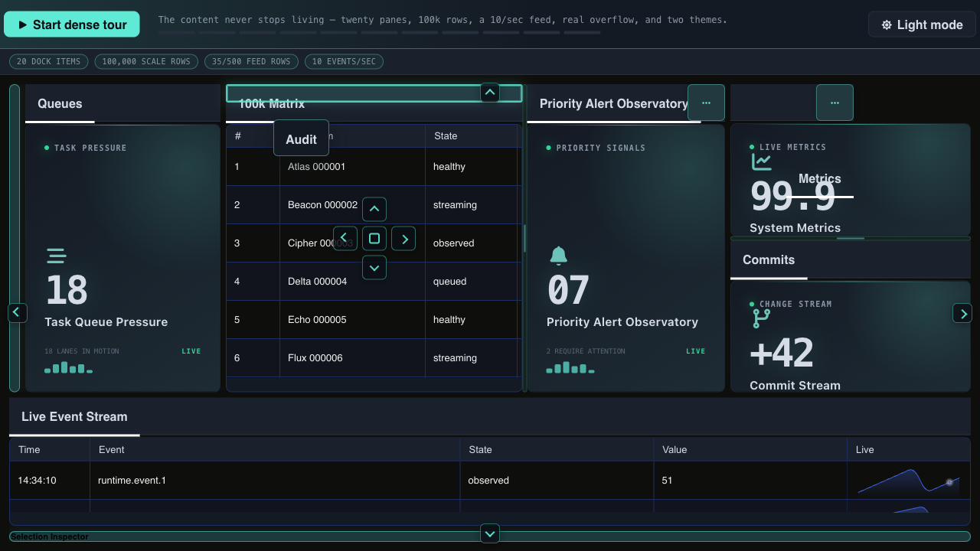Click LIVE badge in Priority Alert card
980x551 pixels.
click(696, 351)
